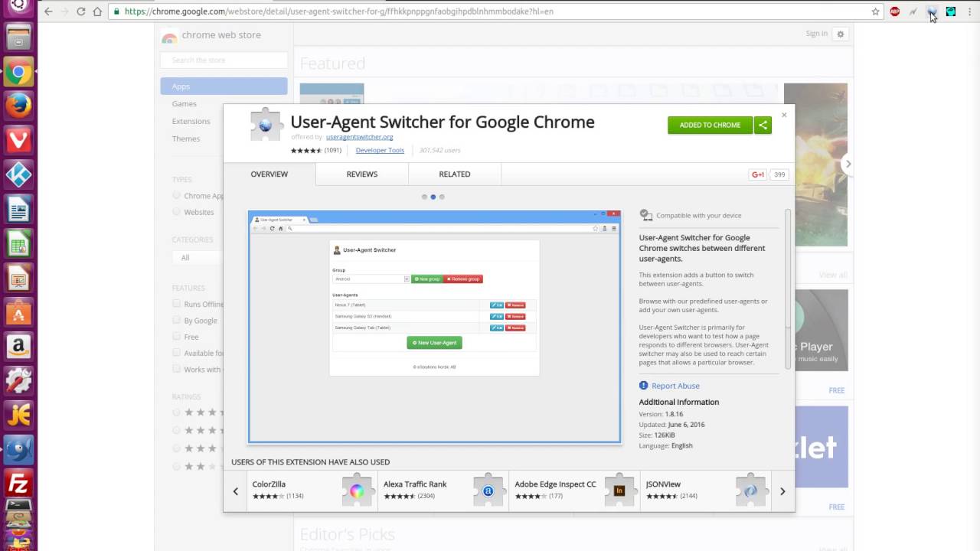Open System Settings from the launcher
This screenshot has height=551, width=980.
coord(18,380)
